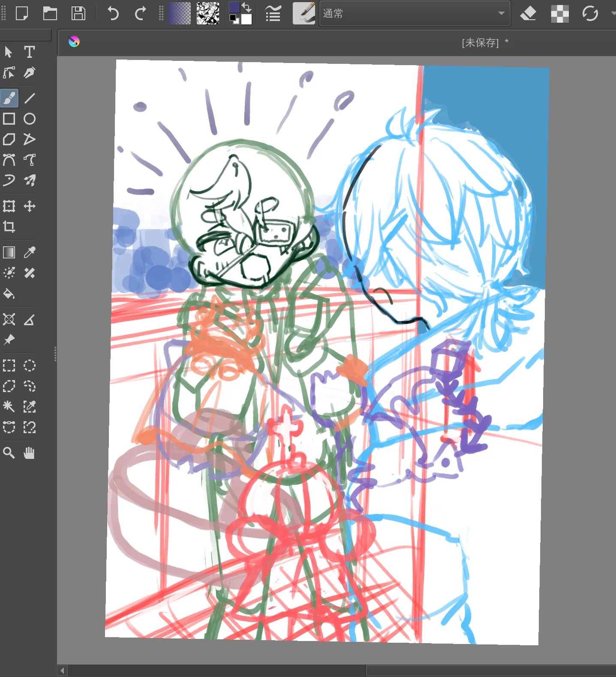Select the Polygon tool
Screen dimensions: 616x677
pos(9,139)
